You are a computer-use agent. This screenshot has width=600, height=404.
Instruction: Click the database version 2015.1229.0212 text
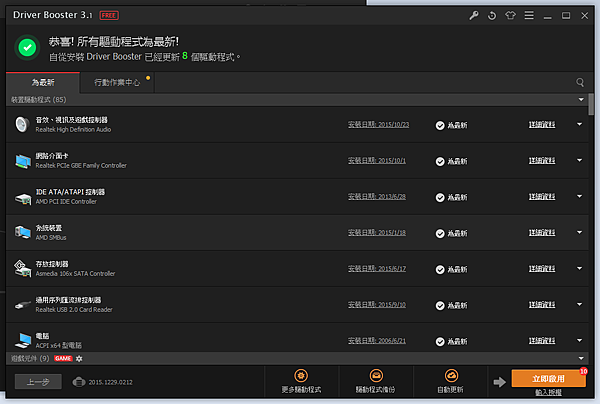111,382
